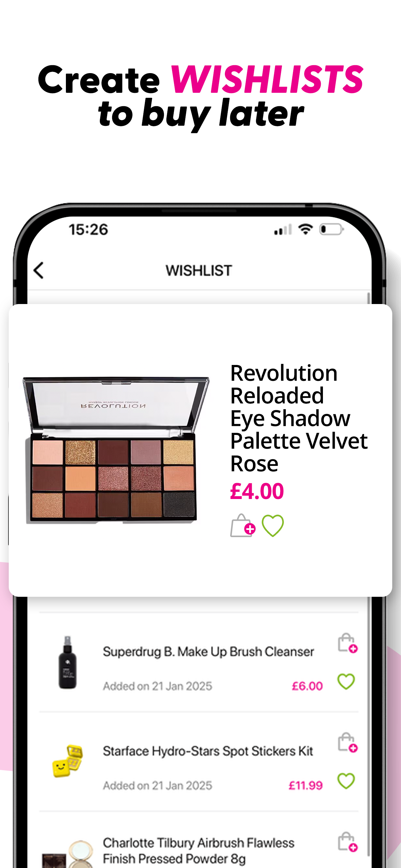
Task: Tap the Wi-Fi icon in status bar
Action: pos(305,229)
